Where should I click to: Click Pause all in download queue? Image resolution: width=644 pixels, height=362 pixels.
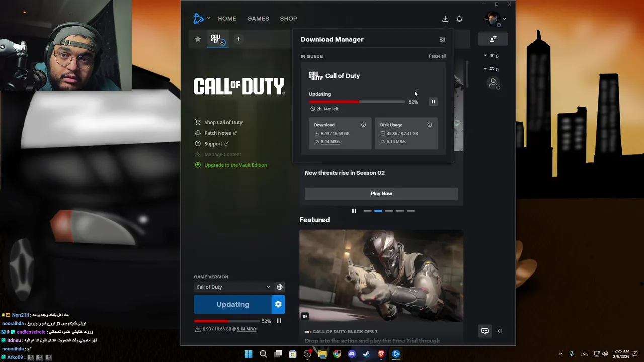[437, 56]
